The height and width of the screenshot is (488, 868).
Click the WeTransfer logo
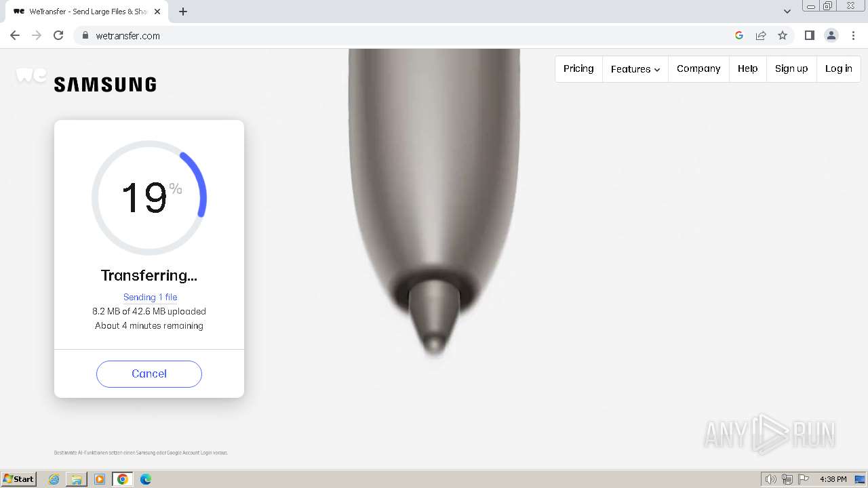tap(31, 75)
